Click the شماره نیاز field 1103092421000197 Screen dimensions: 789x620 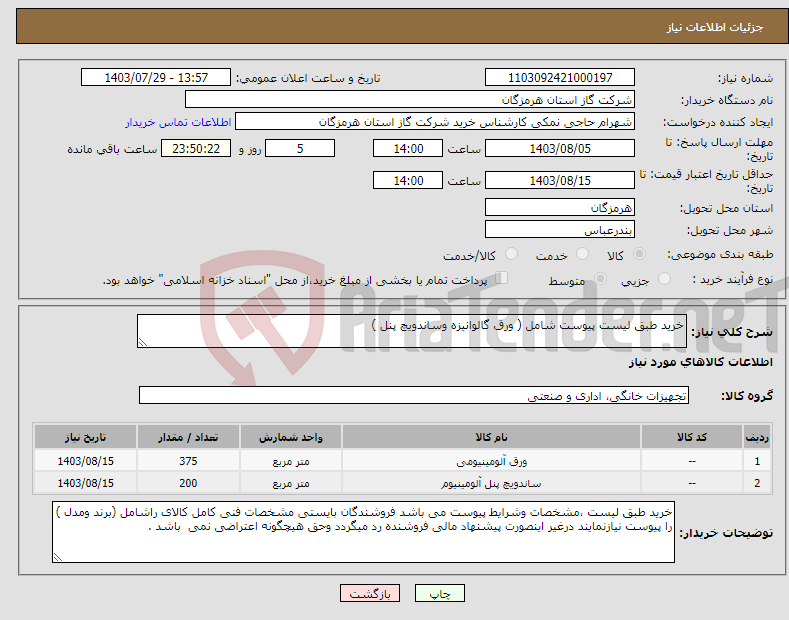click(560, 78)
